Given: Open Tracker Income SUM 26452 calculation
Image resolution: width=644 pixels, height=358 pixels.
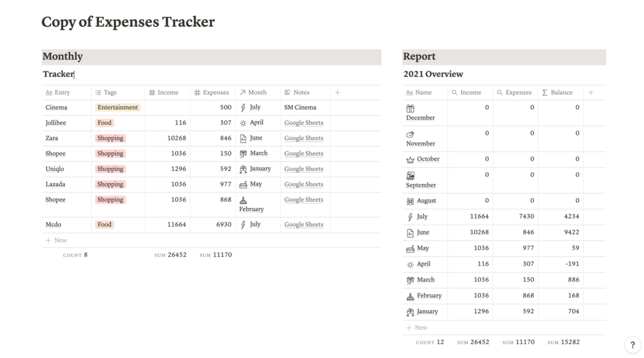Looking at the screenshot, I should [170, 255].
